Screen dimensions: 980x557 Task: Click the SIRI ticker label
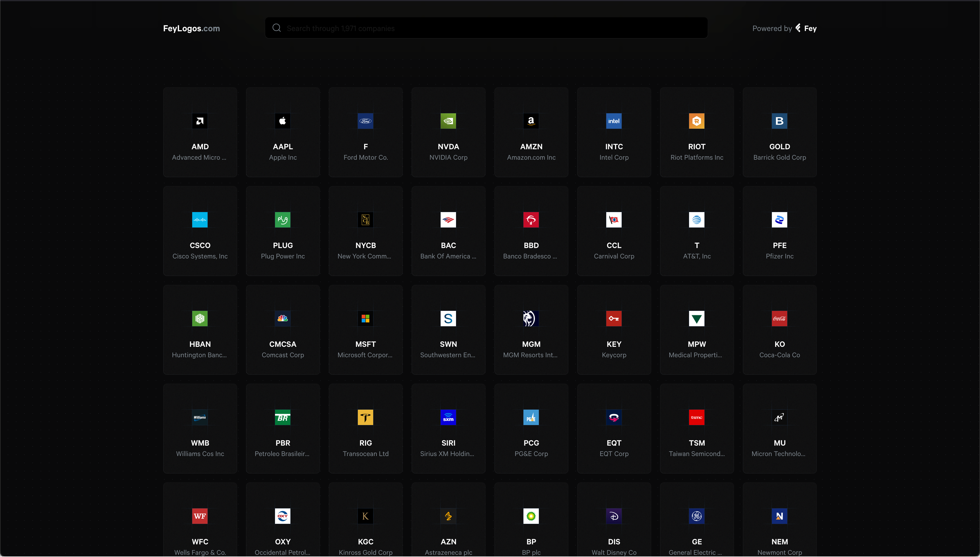pyautogui.click(x=448, y=443)
